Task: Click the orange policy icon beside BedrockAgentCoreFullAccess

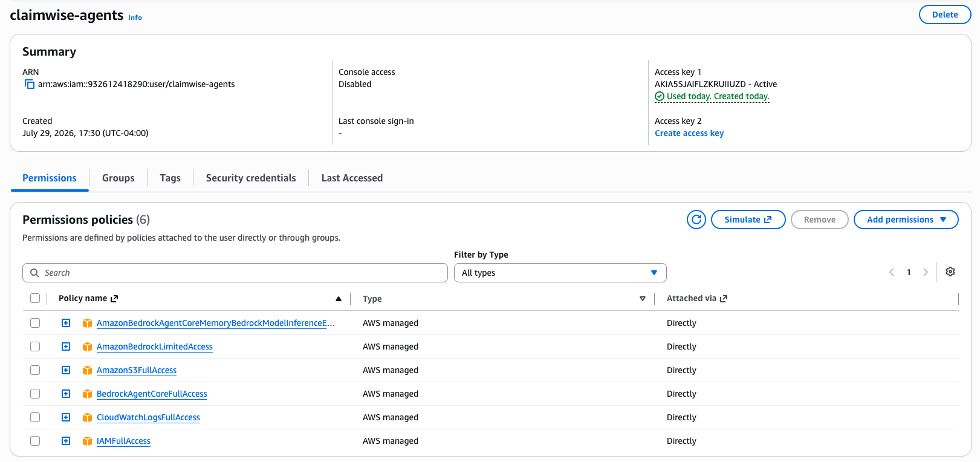Action: [x=87, y=394]
